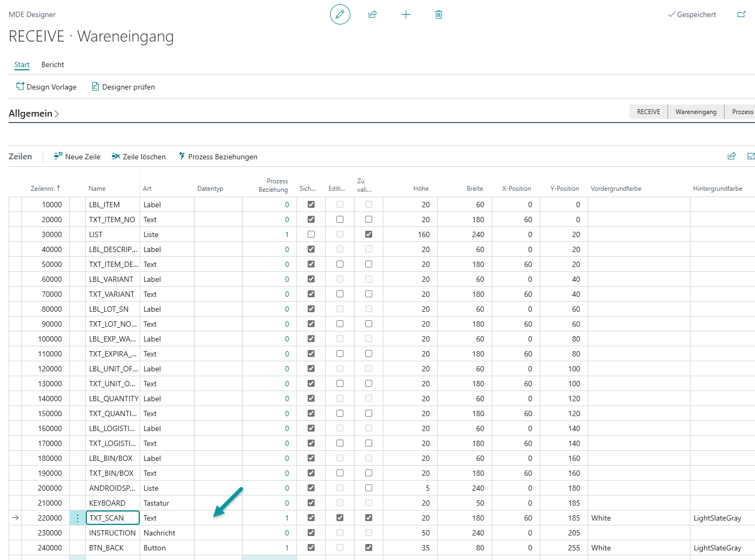Click Tastatur type cell

156,503
